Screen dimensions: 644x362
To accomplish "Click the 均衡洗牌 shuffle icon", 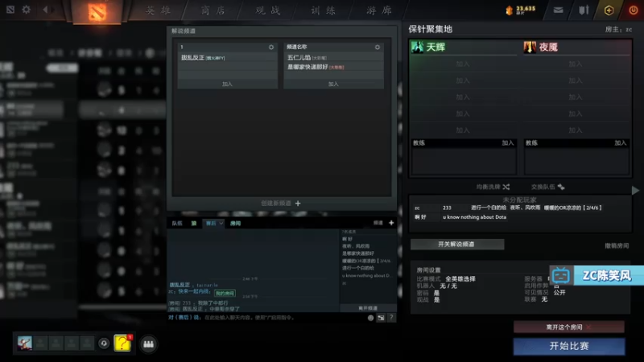I will [x=506, y=187].
